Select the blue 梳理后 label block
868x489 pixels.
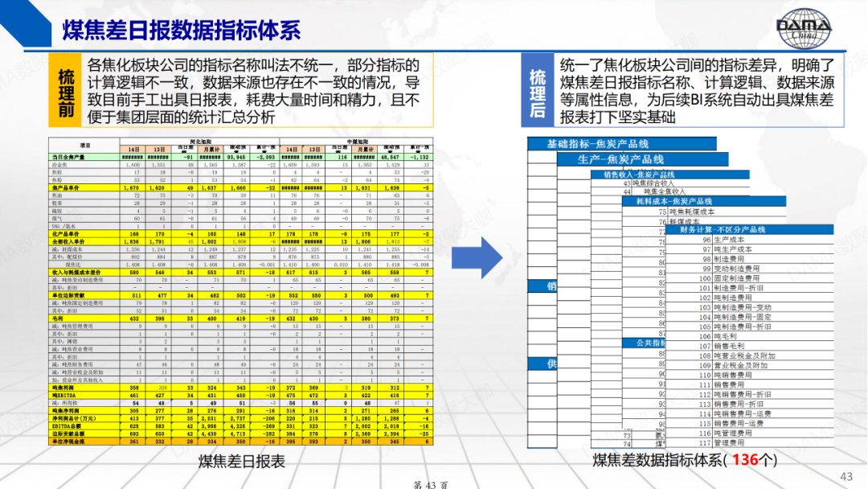[538, 91]
